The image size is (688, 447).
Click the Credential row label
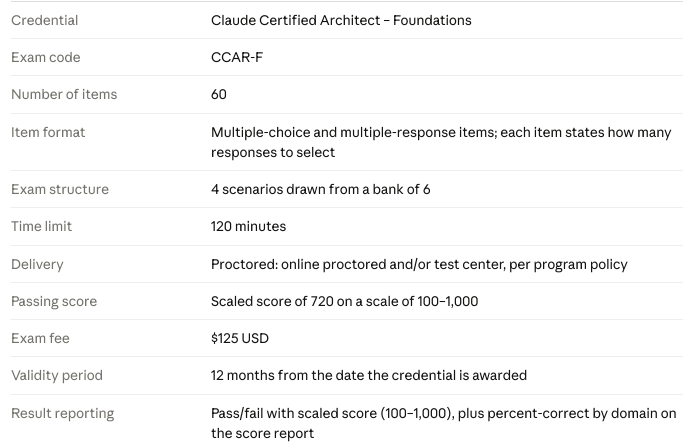(x=44, y=20)
